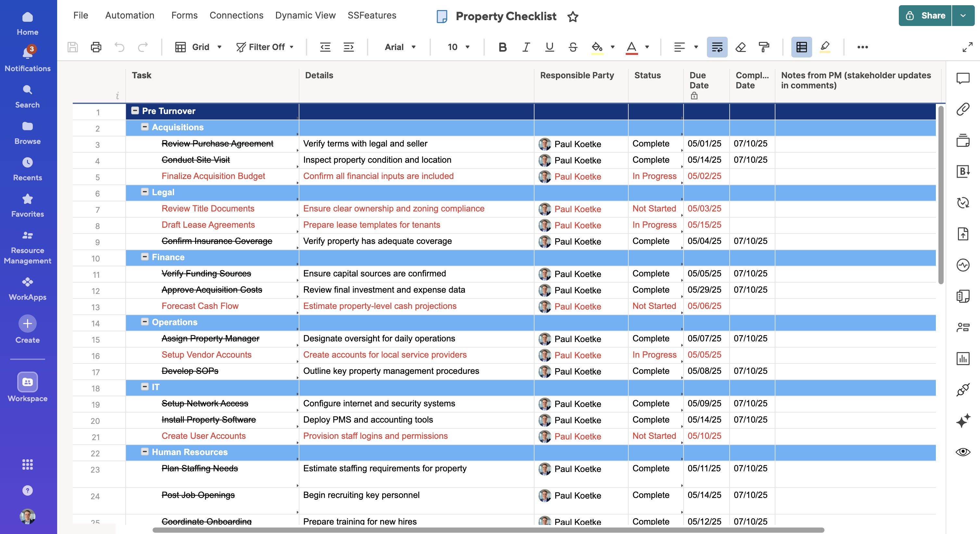Collapse the Acquisitions section

point(144,127)
